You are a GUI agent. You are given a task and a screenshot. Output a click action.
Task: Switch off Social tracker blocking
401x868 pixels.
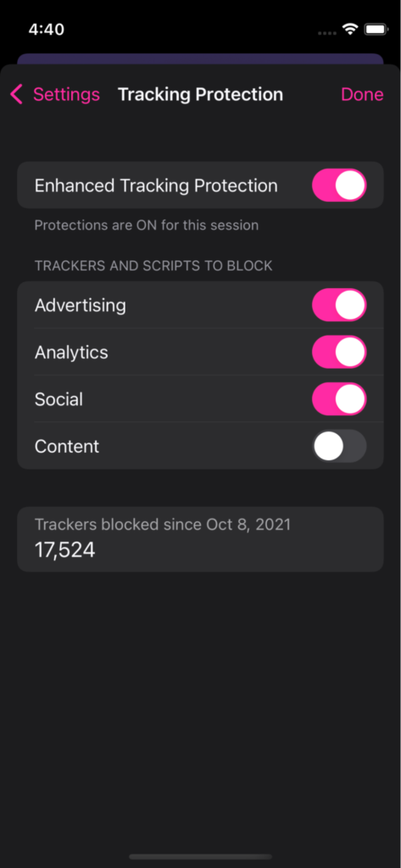coord(339,398)
